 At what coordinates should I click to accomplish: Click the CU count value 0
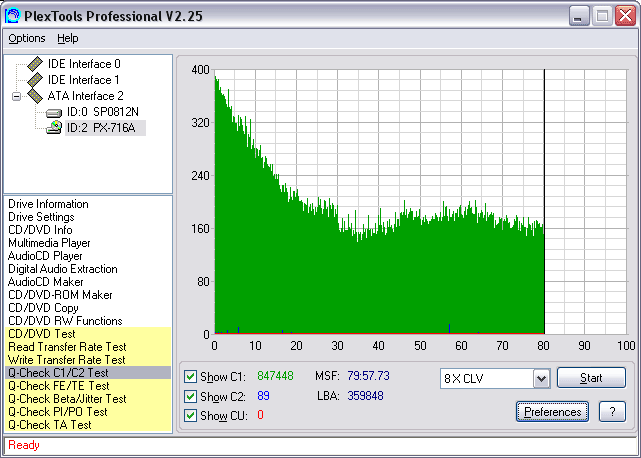260,415
